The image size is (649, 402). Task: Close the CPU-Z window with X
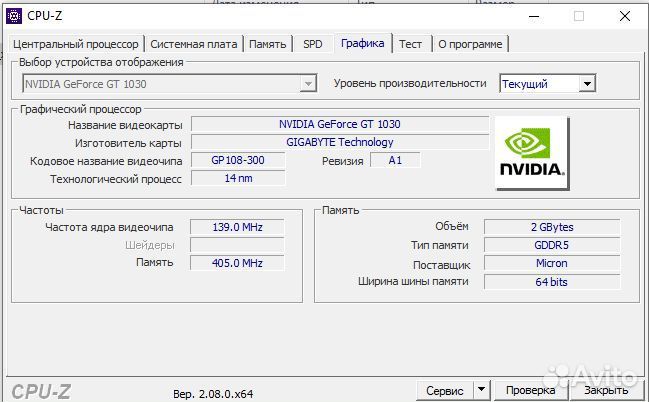(x=625, y=17)
